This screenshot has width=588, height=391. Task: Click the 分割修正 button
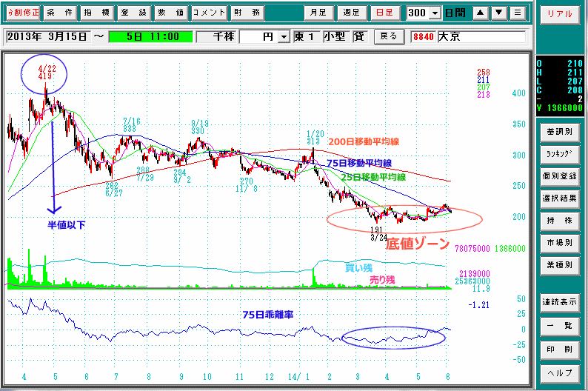(23, 13)
